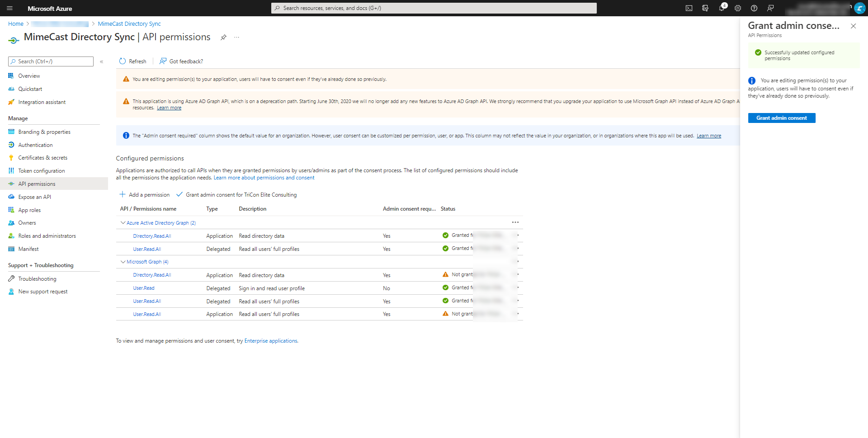Screen dimensions: 868x438
Task: Click the Add a permission plus icon
Action: tap(122, 194)
